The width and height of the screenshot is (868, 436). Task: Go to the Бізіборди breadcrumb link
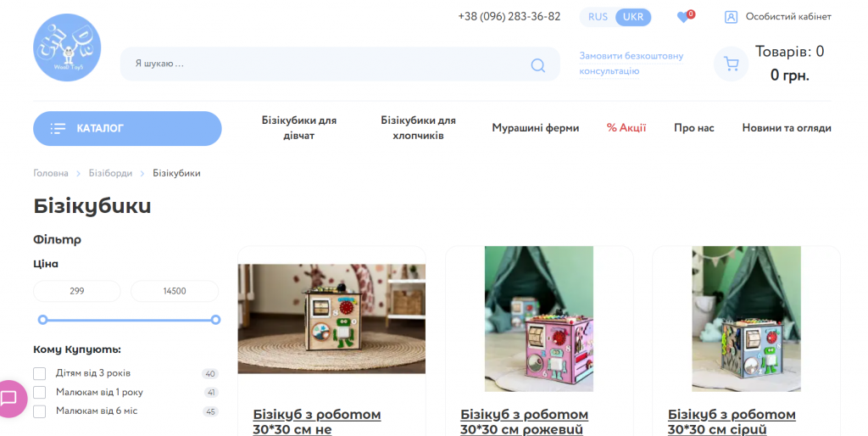110,173
